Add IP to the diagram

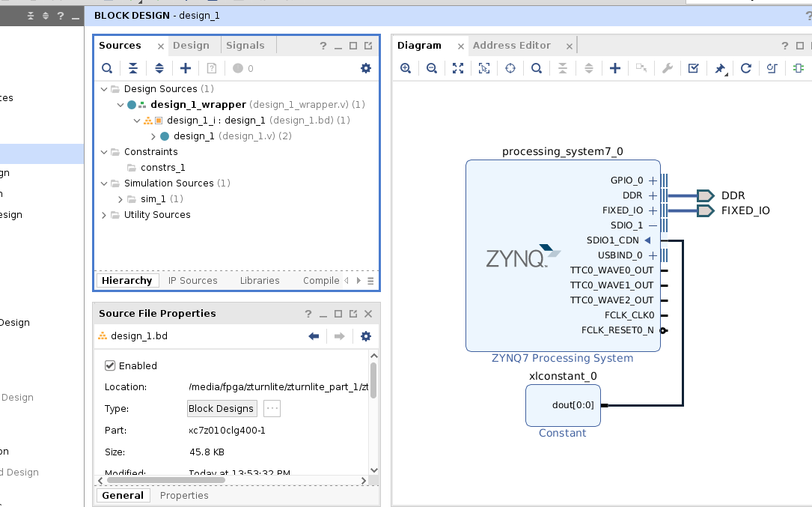click(614, 68)
